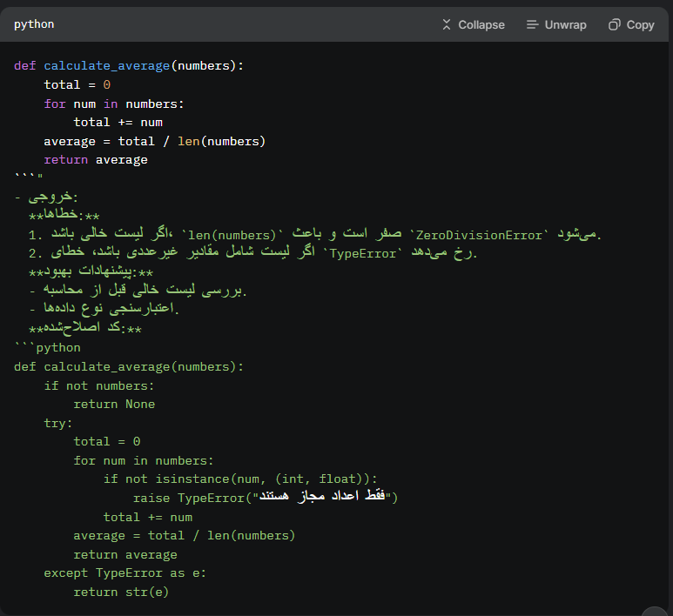The width and height of the screenshot is (673, 616).
Task: Copy the code using the Copy button
Action: [x=631, y=25]
